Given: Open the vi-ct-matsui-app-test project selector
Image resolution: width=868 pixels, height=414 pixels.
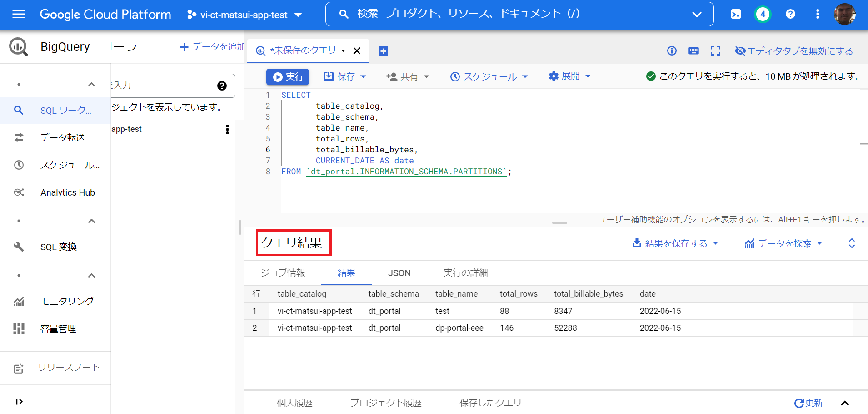Looking at the screenshot, I should pyautogui.click(x=244, y=15).
